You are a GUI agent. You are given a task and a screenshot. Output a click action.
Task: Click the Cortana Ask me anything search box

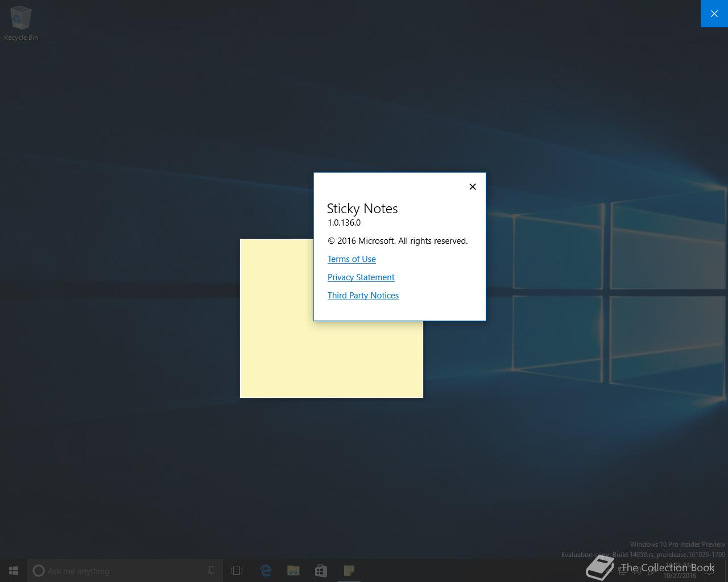pyautogui.click(x=125, y=571)
